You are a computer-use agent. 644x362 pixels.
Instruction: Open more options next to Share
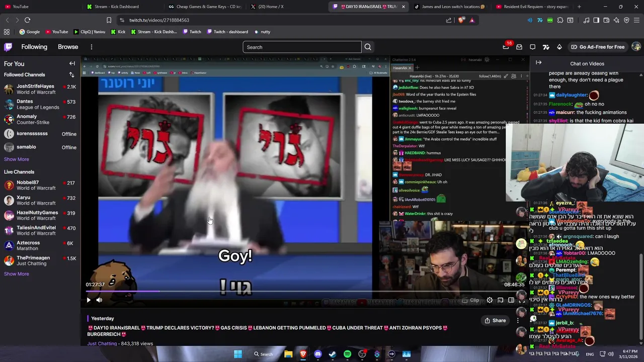518,320
